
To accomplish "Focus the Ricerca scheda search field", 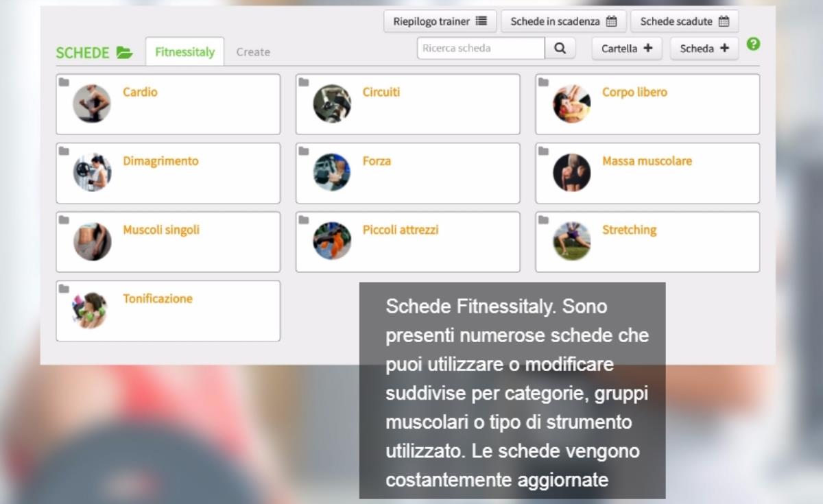I will tap(481, 49).
